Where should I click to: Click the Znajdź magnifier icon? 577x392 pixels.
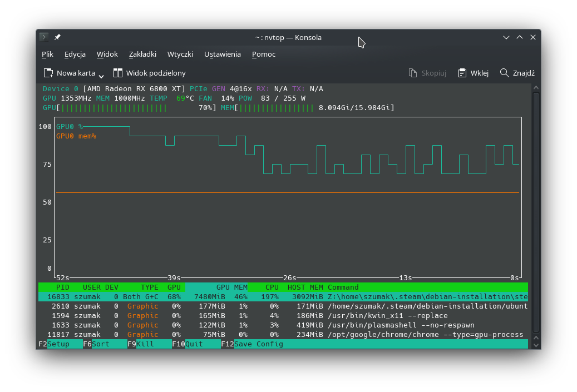(x=504, y=73)
